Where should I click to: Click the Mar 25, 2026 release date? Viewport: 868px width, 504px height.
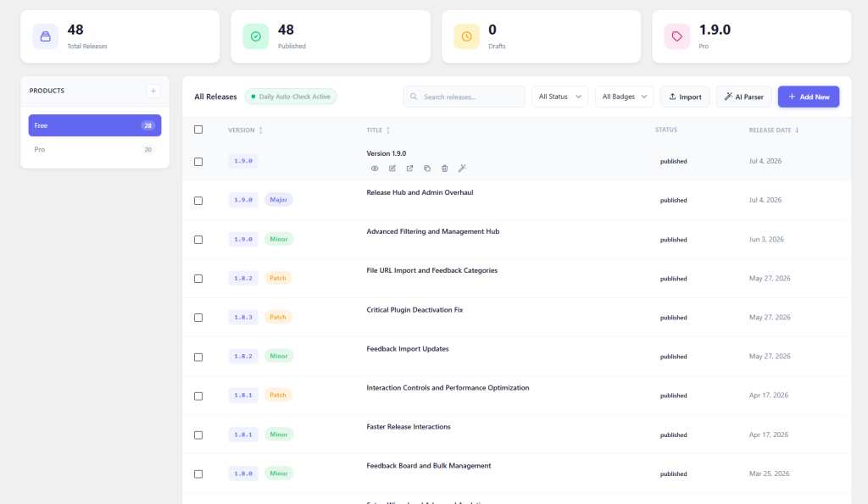(x=769, y=474)
